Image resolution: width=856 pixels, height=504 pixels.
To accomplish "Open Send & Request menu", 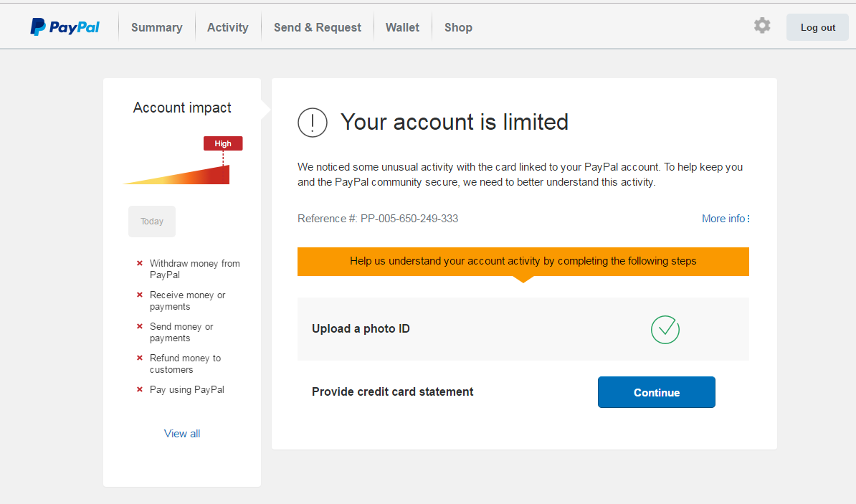I will 317,27.
